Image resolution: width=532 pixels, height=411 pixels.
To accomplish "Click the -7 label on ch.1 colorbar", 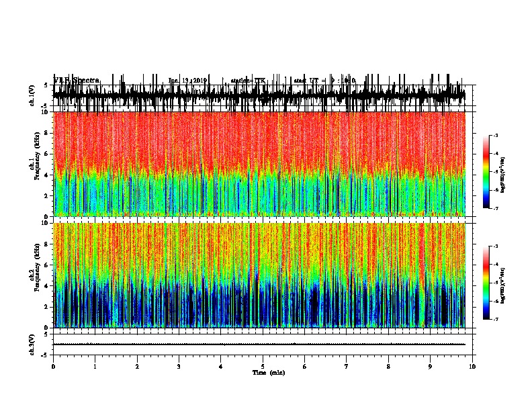I will (495, 208).
